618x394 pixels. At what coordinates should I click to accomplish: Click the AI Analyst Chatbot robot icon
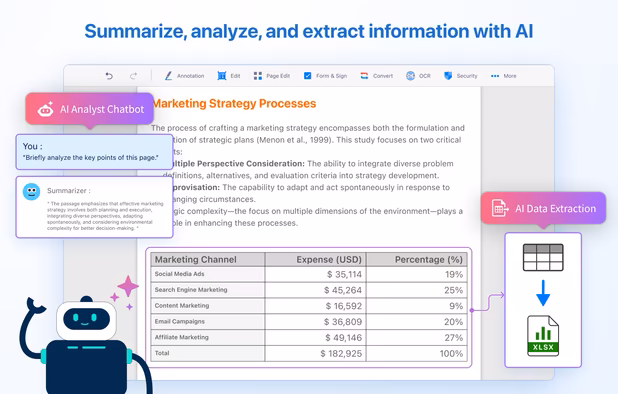pos(46,109)
